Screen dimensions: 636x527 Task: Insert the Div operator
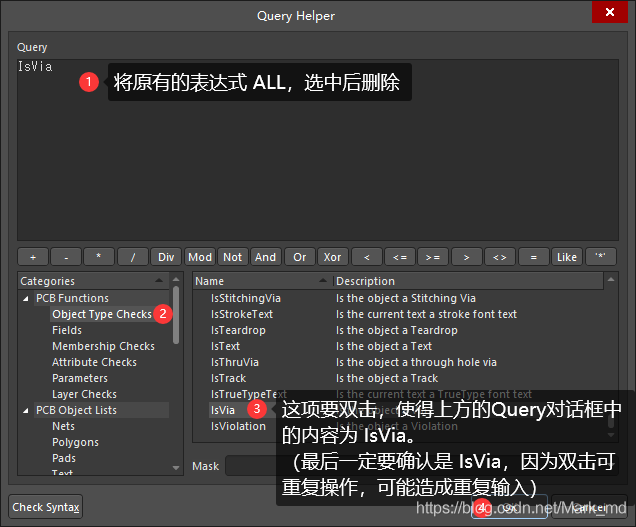coord(166,257)
